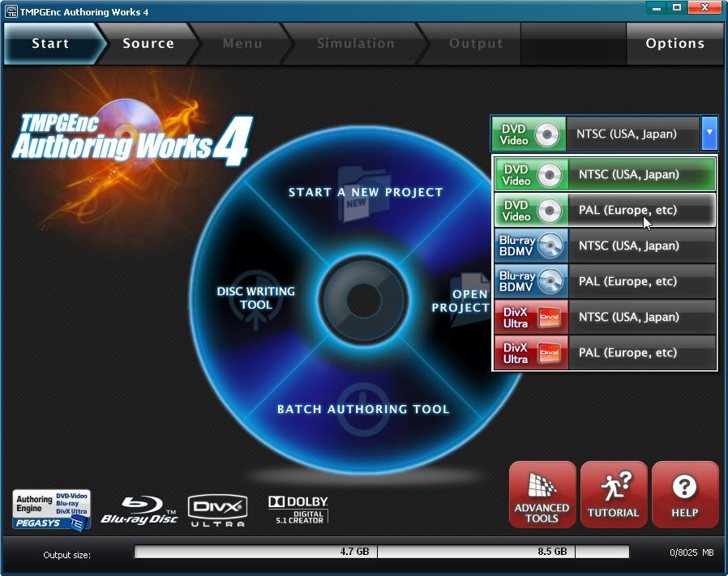728x576 pixels.
Task: Select DVD Video PAL (Europe, etc) option
Action: [x=604, y=211]
